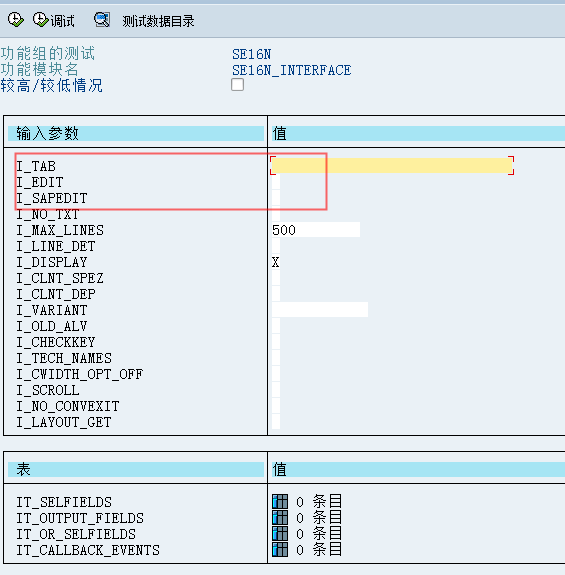
Task: Select the I_CWIDTH_OPT_OFF value field
Action: (x=276, y=374)
